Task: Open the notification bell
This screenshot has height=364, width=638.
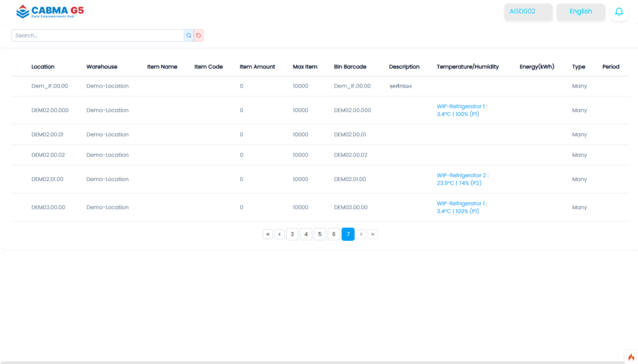Action: click(x=619, y=12)
